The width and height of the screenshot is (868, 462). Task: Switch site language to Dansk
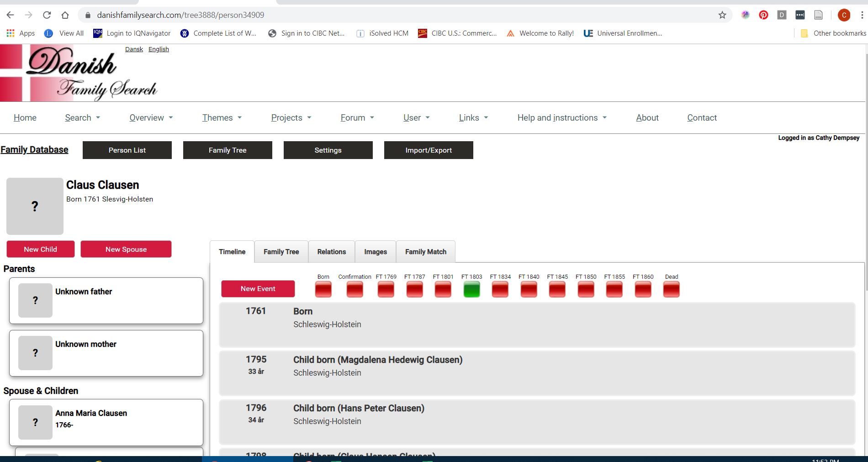click(x=134, y=49)
